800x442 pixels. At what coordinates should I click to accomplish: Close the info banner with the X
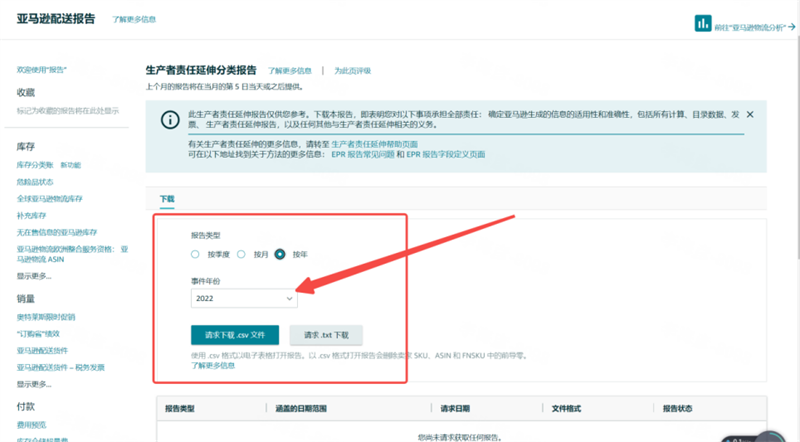[x=750, y=114]
